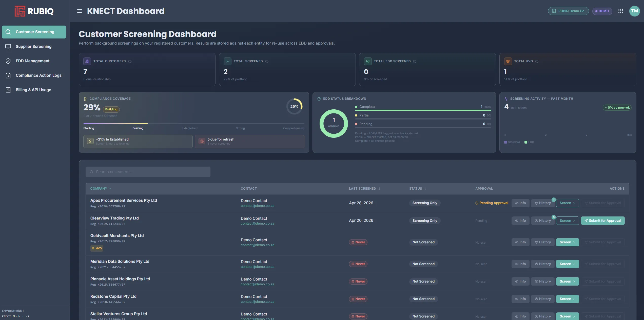Open Screen for Clearview Trading
The height and width of the screenshot is (320, 644).
point(567,221)
